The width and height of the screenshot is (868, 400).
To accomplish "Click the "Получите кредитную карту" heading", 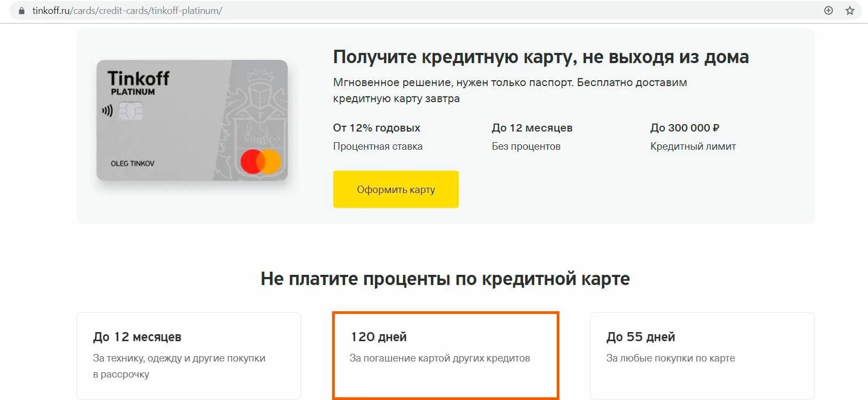I will tap(541, 57).
